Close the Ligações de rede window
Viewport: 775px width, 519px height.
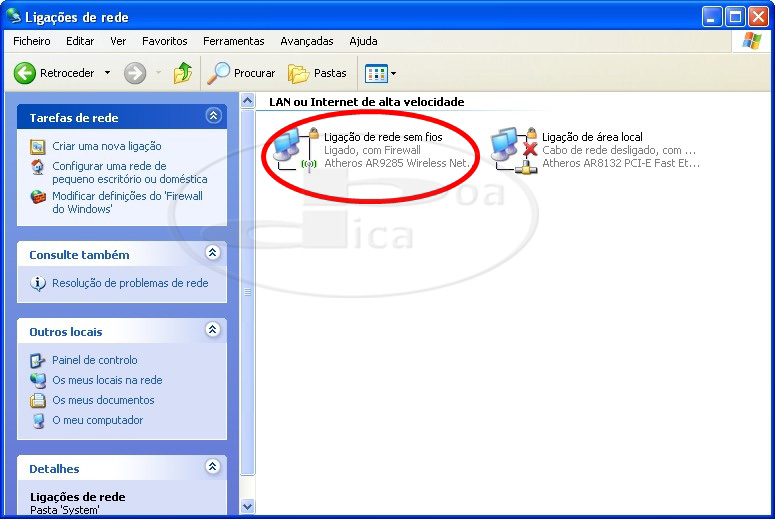758,17
